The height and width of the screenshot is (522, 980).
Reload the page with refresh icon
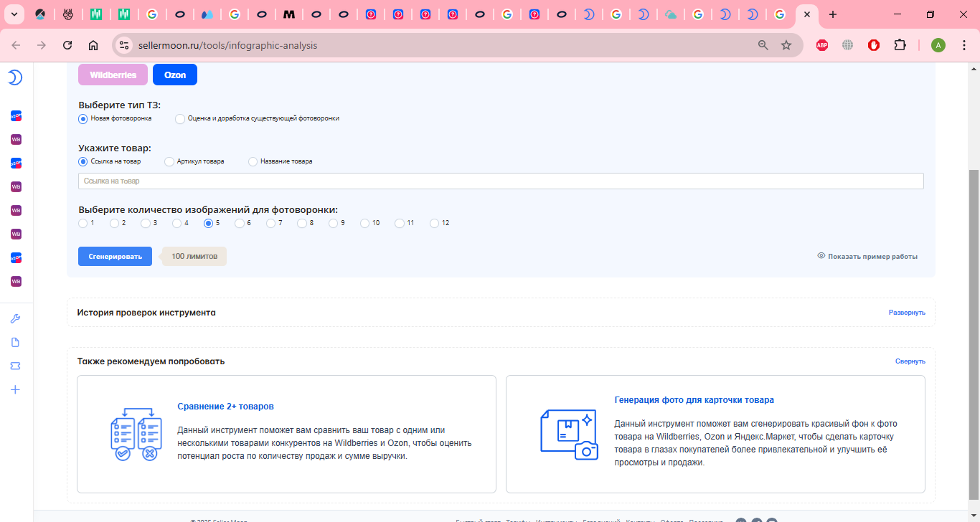tap(67, 45)
